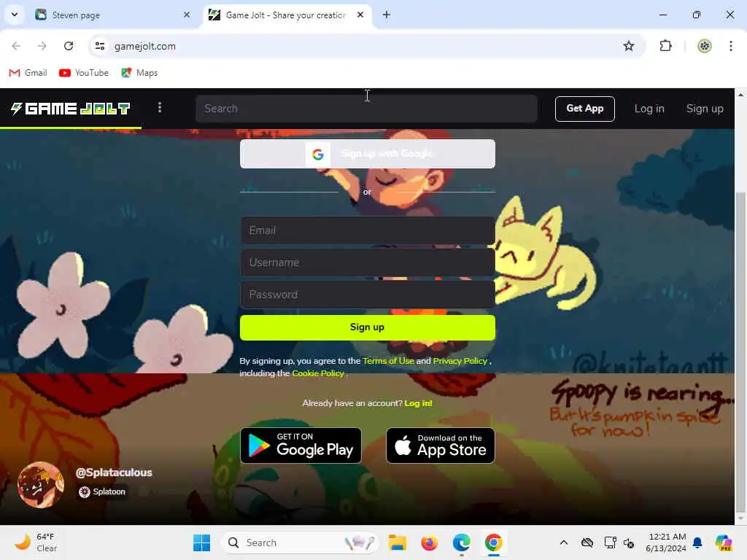Open Microsoft Edge from the taskbar
Viewport: 747px width, 560px height.
(461, 542)
